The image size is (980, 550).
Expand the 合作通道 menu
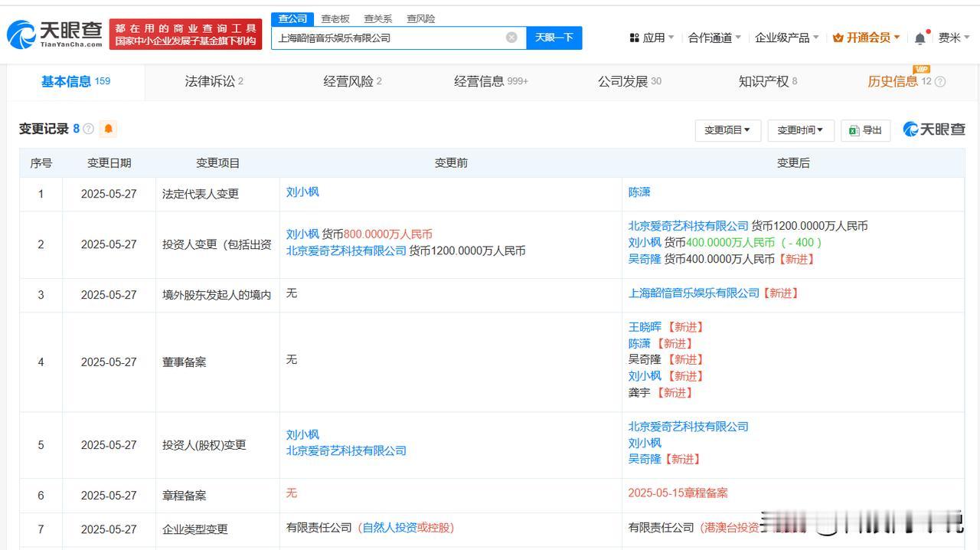(x=714, y=38)
